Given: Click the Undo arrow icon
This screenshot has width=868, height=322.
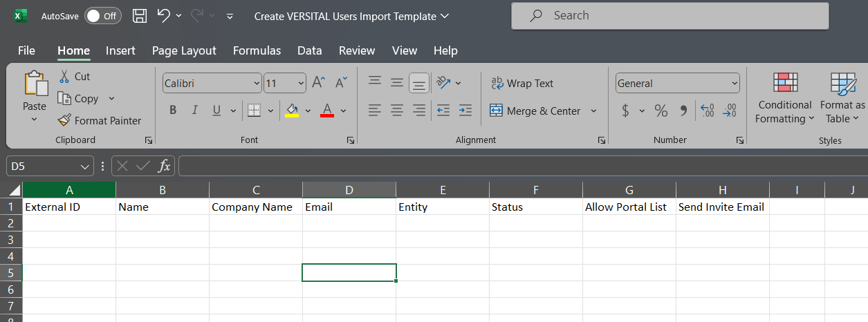Looking at the screenshot, I should tap(164, 16).
